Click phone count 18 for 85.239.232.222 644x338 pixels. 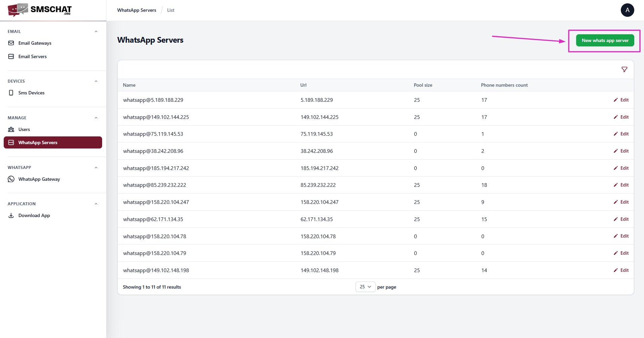pyautogui.click(x=484, y=185)
